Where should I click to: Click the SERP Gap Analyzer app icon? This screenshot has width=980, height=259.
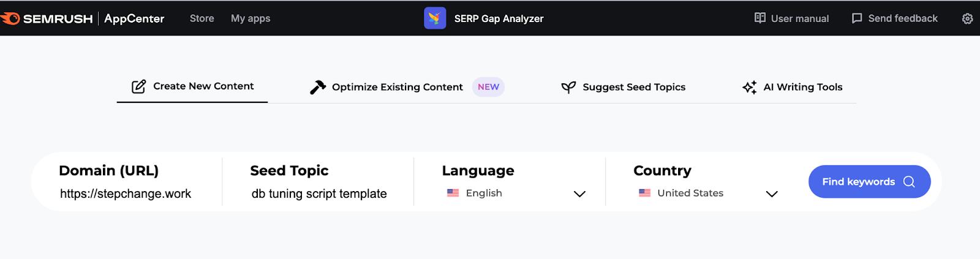tap(435, 18)
